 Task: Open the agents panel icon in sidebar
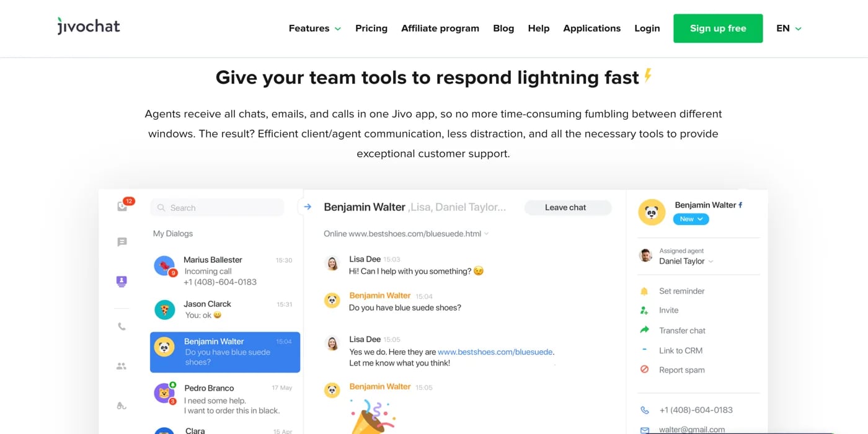click(x=122, y=281)
